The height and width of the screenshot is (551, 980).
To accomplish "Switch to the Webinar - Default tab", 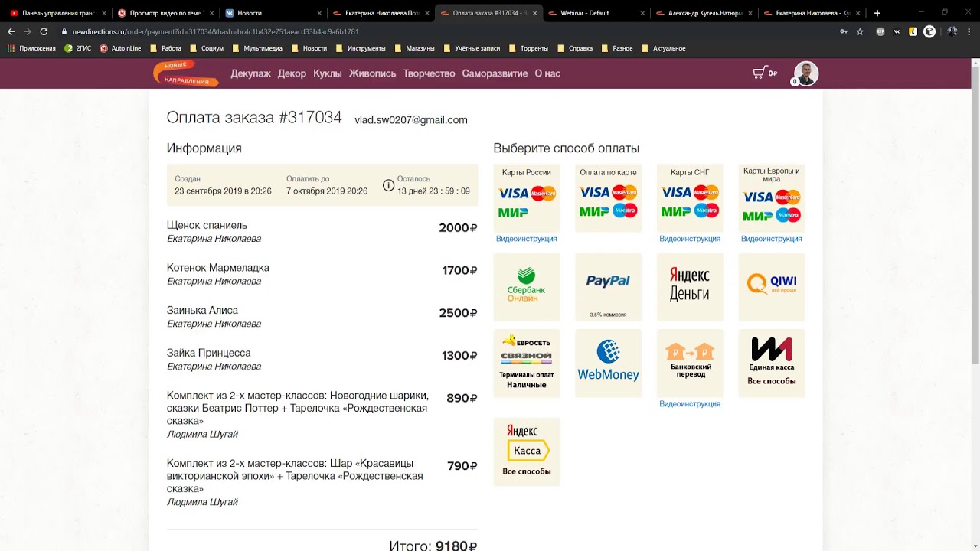I will (x=595, y=13).
